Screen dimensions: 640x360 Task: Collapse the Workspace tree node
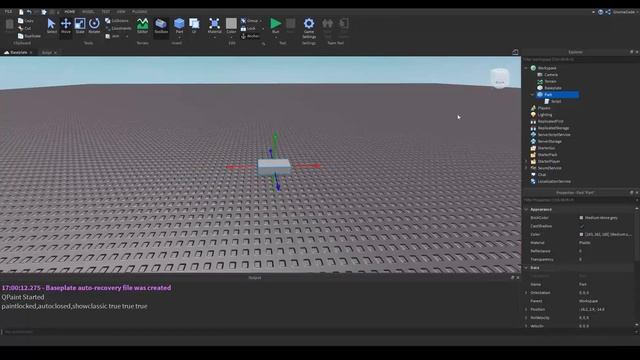[x=526, y=68]
